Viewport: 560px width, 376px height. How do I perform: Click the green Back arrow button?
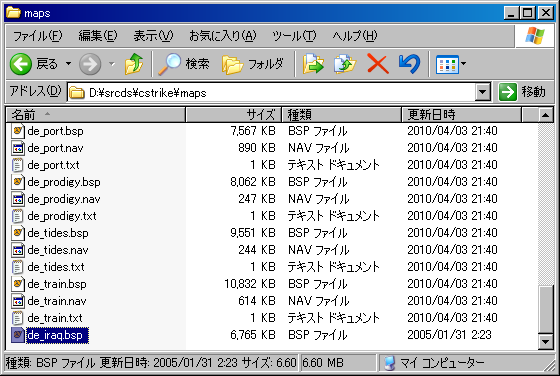[x=20, y=64]
